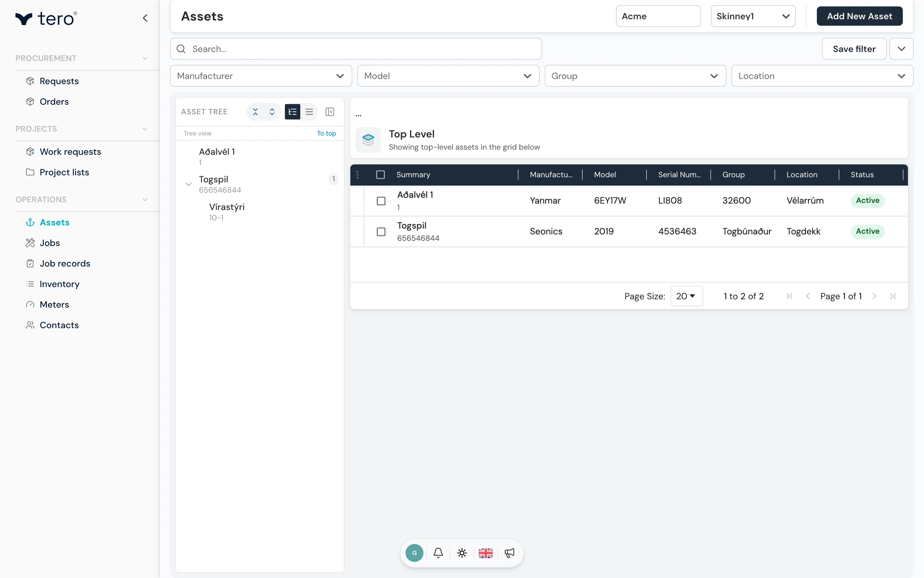Image resolution: width=924 pixels, height=578 pixels.
Task: Sort by the Status column header
Action: (862, 175)
